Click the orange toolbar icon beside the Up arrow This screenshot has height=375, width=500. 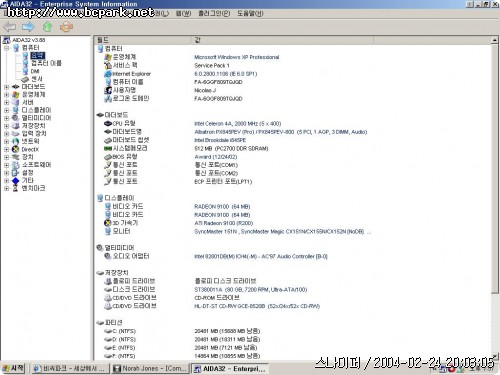tap(66, 27)
